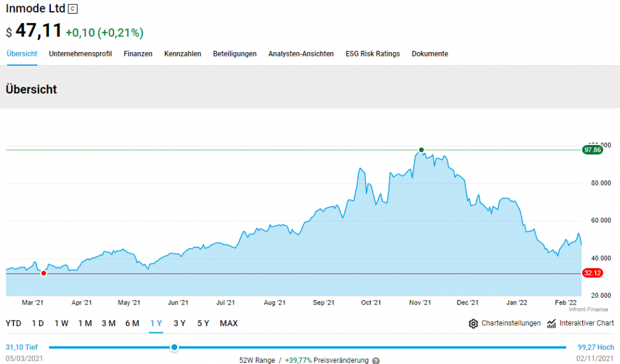Select the YTD time range
Image resolution: width=620 pixels, height=364 pixels.
[x=14, y=323]
